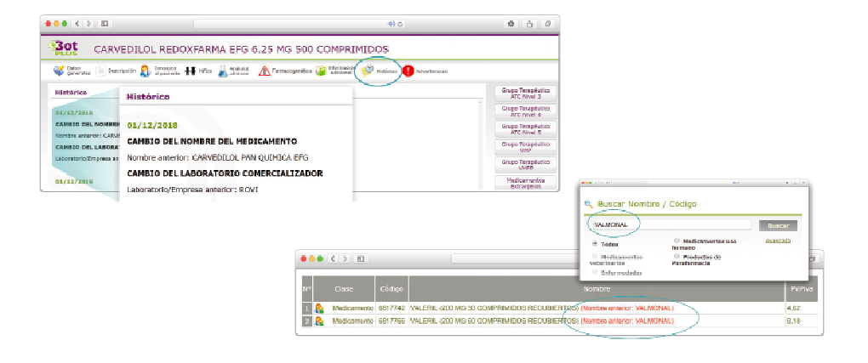The height and width of the screenshot is (363, 868).
Task: Open VALERIL 200 MG 30 comprimidos result
Action: 493,308
